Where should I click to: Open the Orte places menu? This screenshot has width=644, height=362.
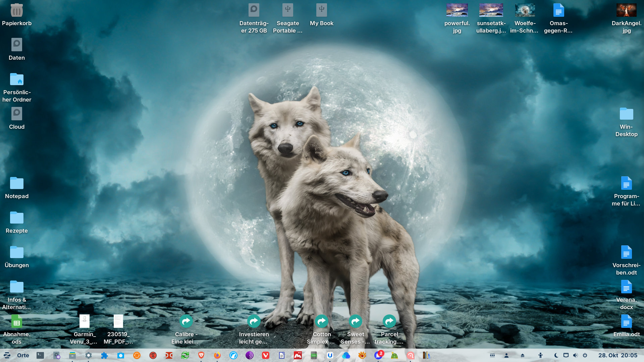[23, 355]
